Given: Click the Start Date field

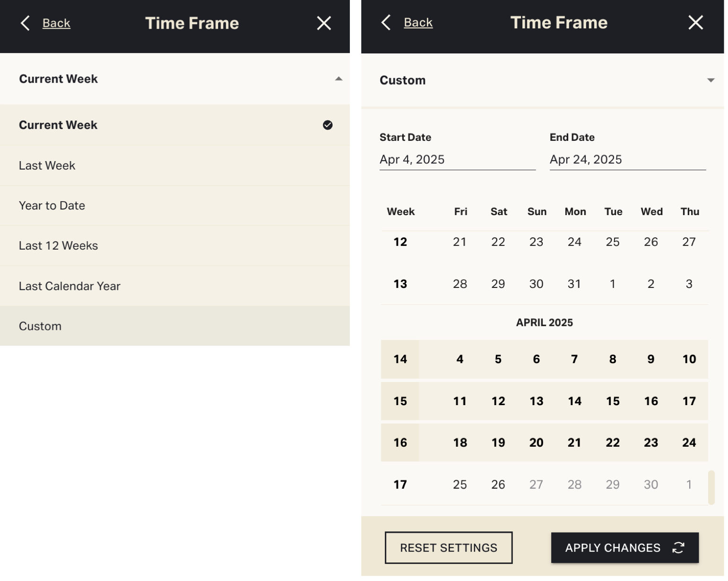Looking at the screenshot, I should 457,160.
